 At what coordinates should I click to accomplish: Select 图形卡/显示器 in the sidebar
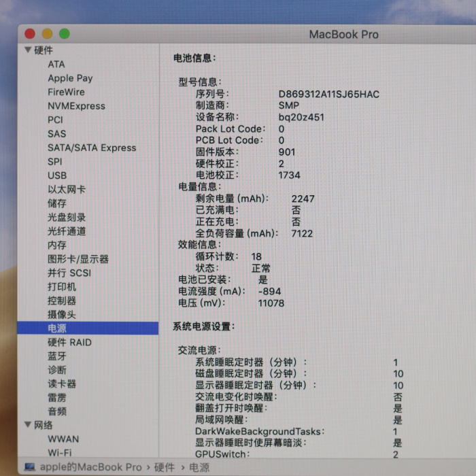[78, 259]
